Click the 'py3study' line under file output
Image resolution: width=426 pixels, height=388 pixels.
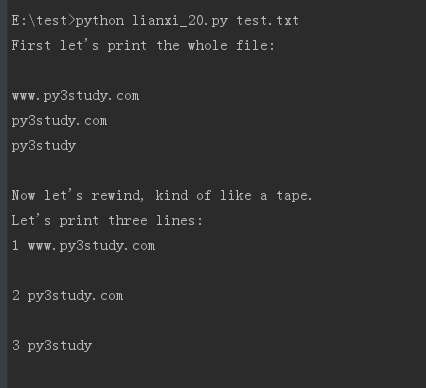(44, 146)
